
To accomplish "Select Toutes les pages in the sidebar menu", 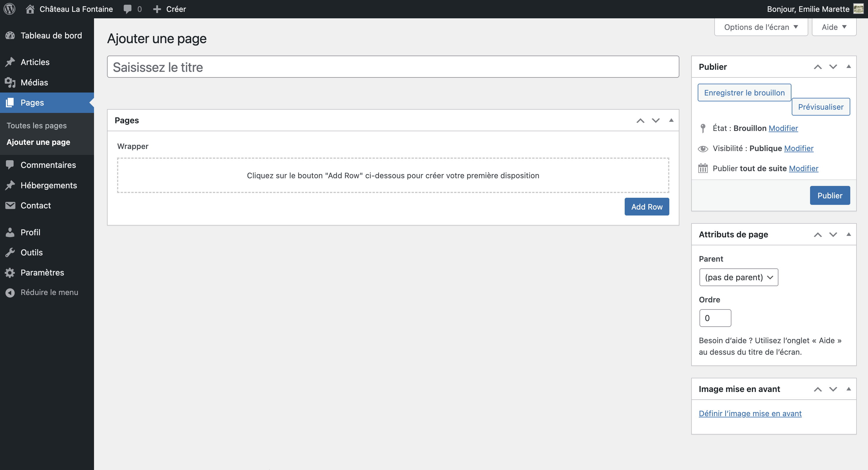I will tap(36, 125).
